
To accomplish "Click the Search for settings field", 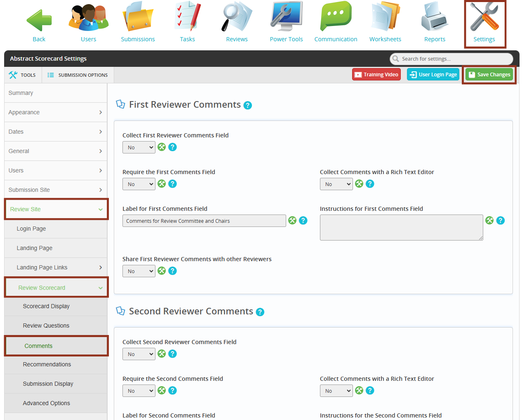I will [x=451, y=59].
